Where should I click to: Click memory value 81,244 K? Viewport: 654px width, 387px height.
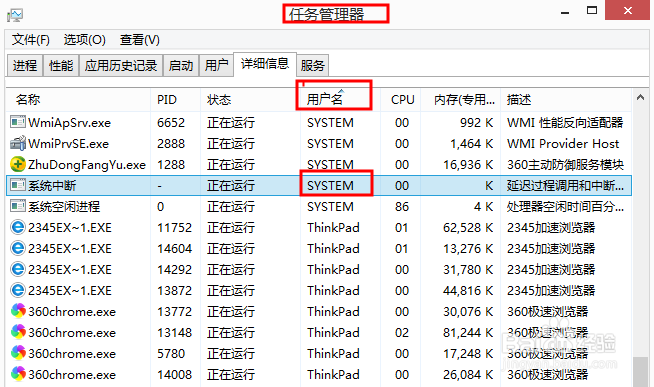468,332
